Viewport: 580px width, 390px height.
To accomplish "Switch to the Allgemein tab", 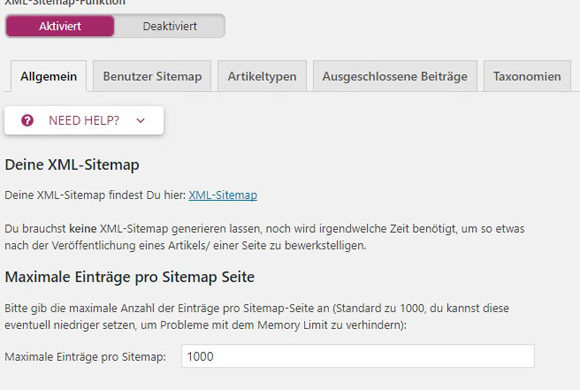I will point(49,76).
